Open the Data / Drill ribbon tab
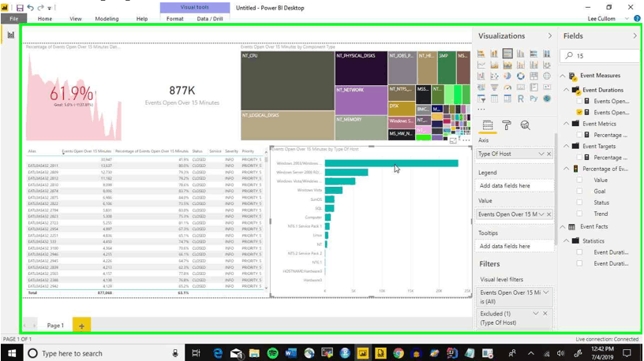The height and width of the screenshot is (361, 644). tap(210, 18)
